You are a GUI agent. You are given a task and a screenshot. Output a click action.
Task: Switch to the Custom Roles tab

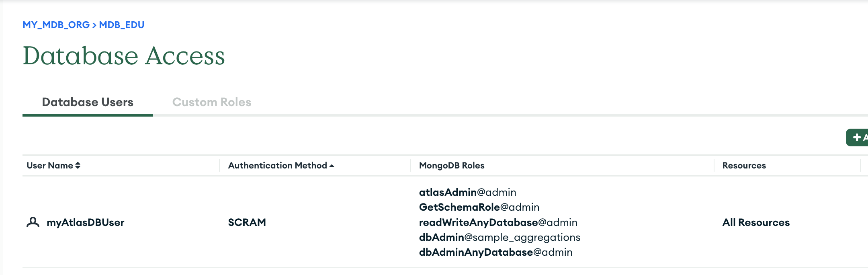click(212, 102)
